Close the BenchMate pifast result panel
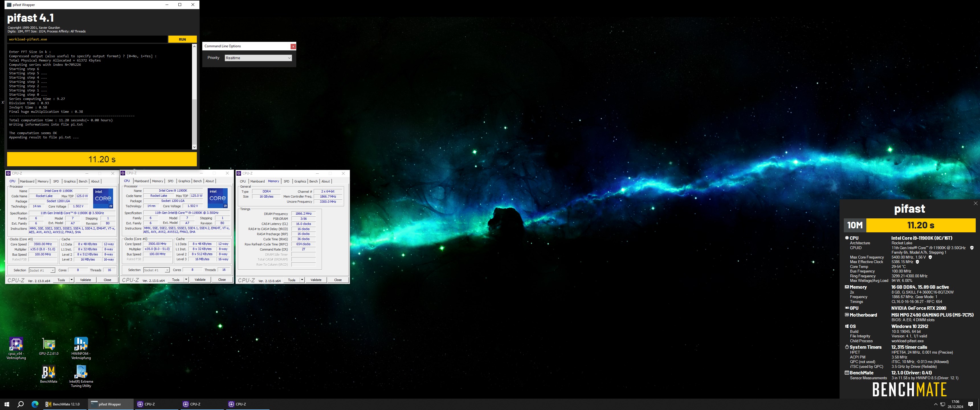The height and width of the screenshot is (410, 980). click(x=975, y=204)
